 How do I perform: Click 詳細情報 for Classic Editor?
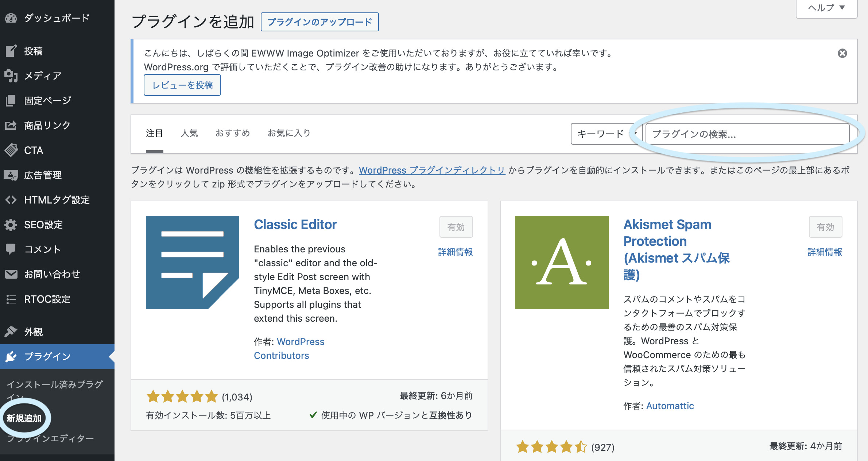[x=455, y=252]
